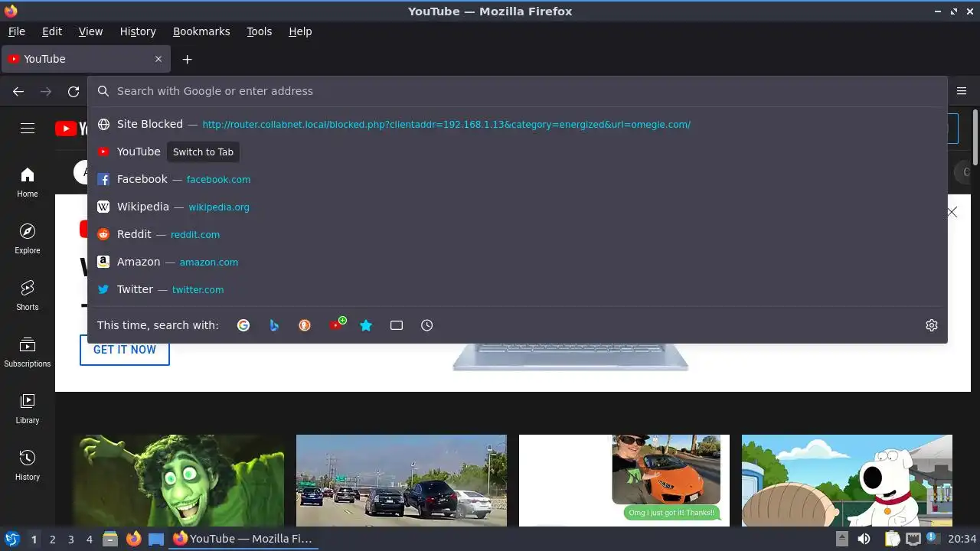This screenshot has width=980, height=551.
Task: Click the GET IT NOW ad button
Action: tap(125, 350)
